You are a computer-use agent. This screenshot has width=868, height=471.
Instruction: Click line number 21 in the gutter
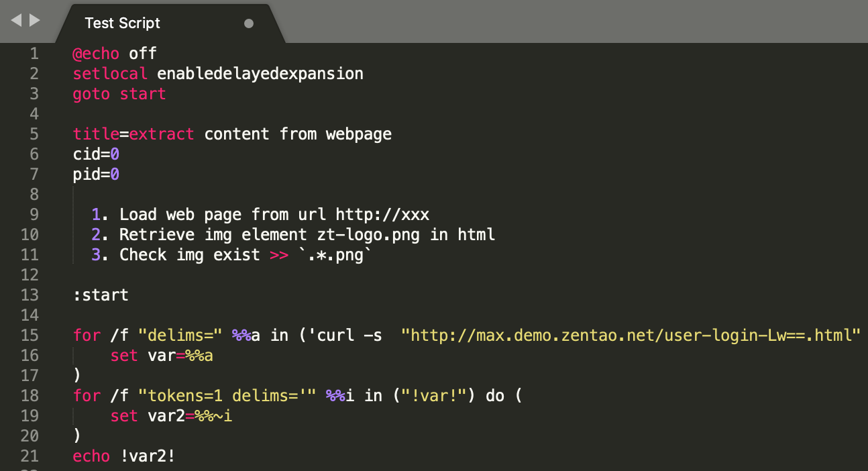tap(30, 456)
